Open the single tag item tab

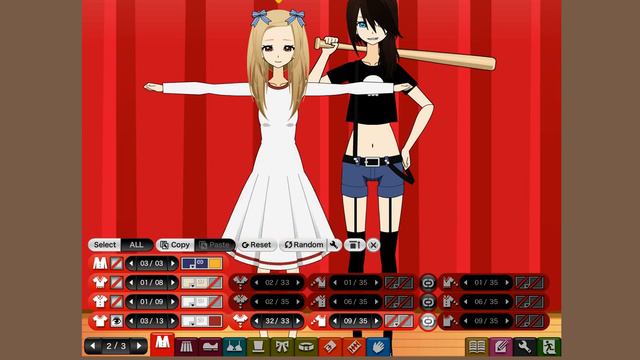click(330, 347)
